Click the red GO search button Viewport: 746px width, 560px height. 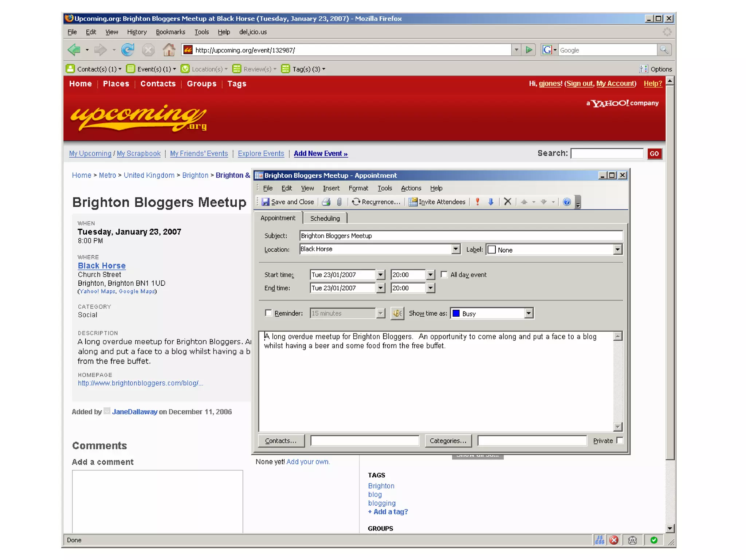pos(654,153)
